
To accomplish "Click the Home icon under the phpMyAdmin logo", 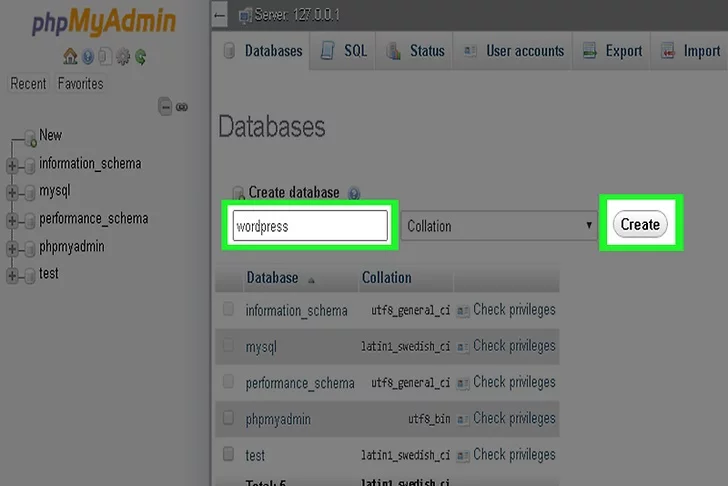I will (x=69, y=56).
